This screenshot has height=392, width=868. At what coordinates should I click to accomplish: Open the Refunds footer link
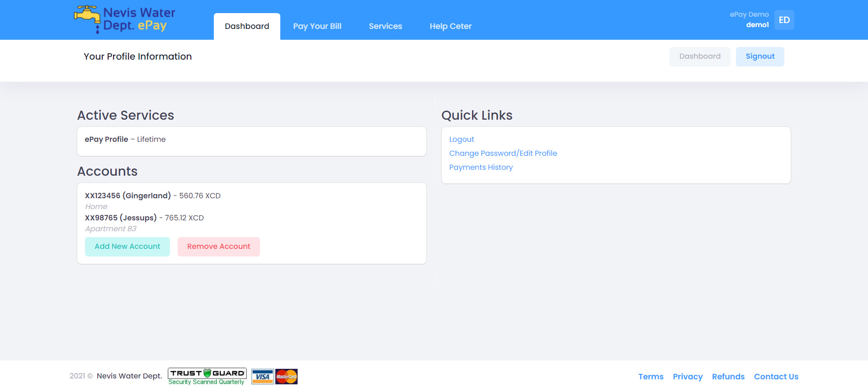728,377
